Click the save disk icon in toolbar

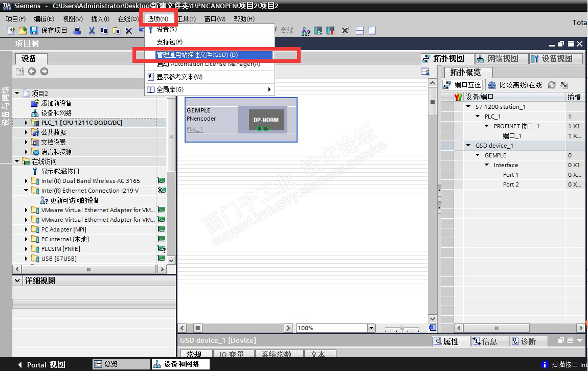[x=34, y=31]
